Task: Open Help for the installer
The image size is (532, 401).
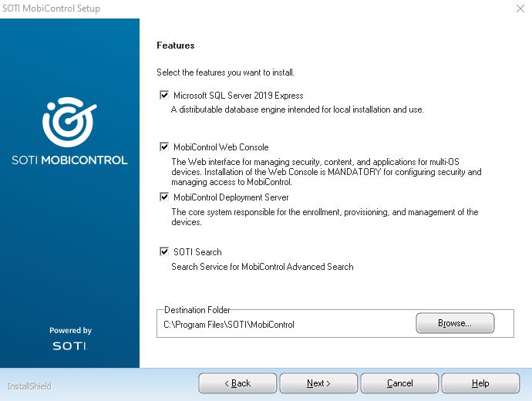Action: (480, 383)
